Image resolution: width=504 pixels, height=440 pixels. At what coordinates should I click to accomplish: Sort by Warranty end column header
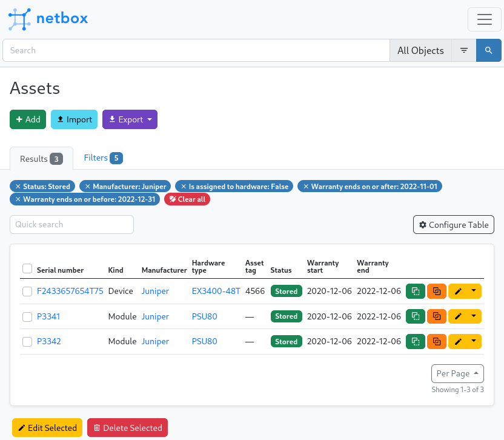373,267
